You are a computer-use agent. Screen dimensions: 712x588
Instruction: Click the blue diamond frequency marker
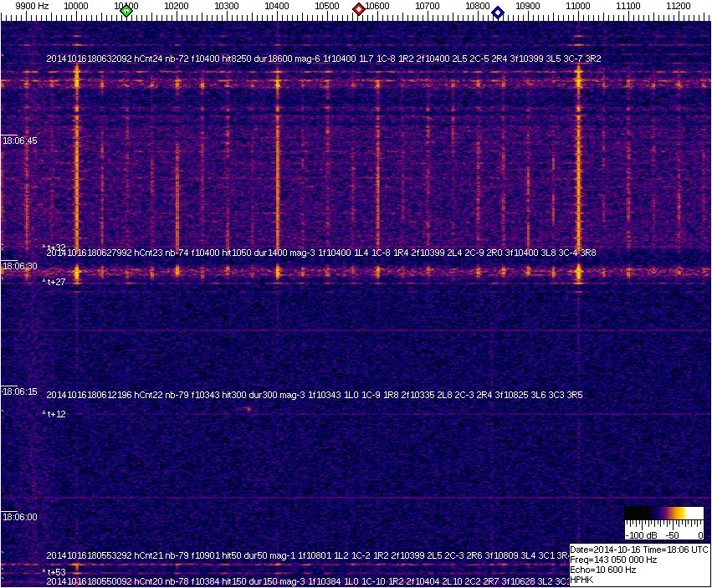(x=498, y=13)
